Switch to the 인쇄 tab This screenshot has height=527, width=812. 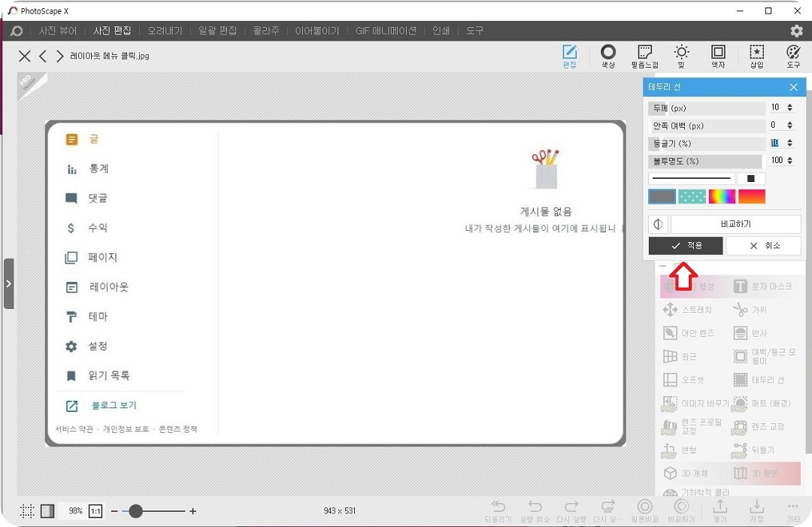coord(441,31)
